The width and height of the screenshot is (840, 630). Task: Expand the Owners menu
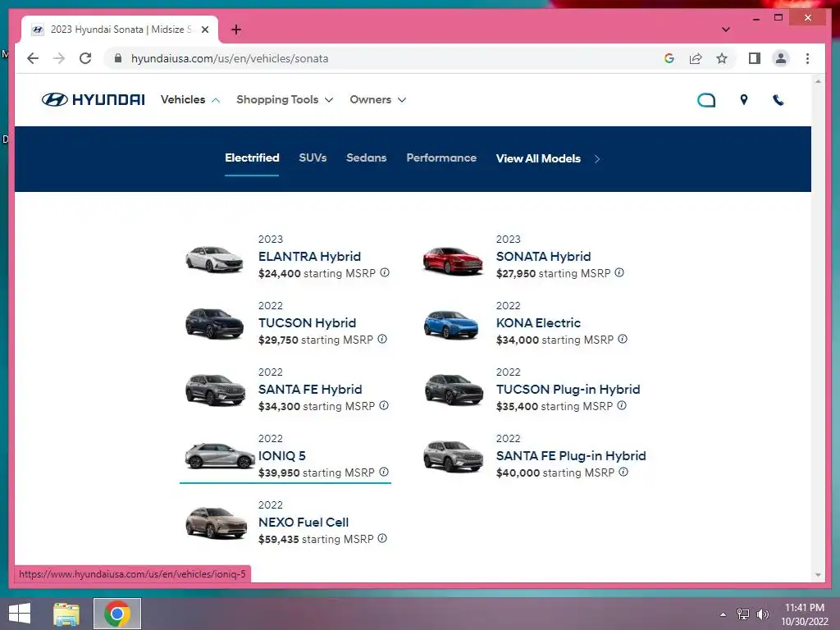pyautogui.click(x=377, y=99)
